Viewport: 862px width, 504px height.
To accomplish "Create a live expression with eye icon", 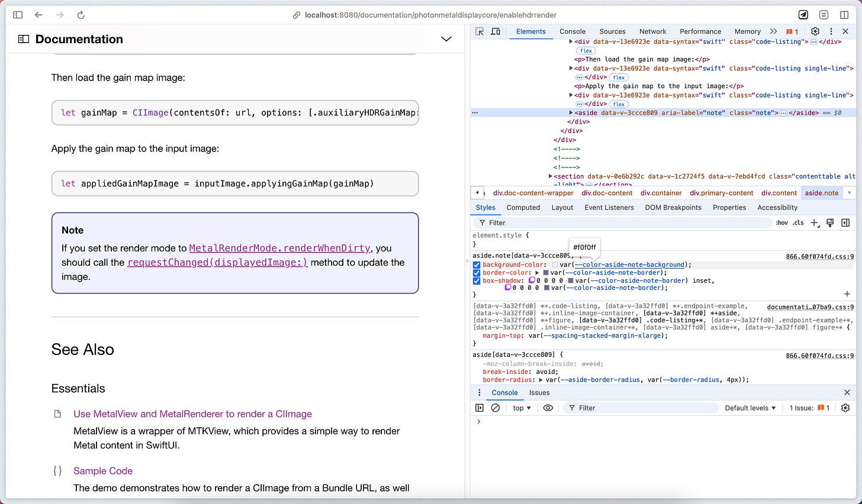I will [x=548, y=408].
